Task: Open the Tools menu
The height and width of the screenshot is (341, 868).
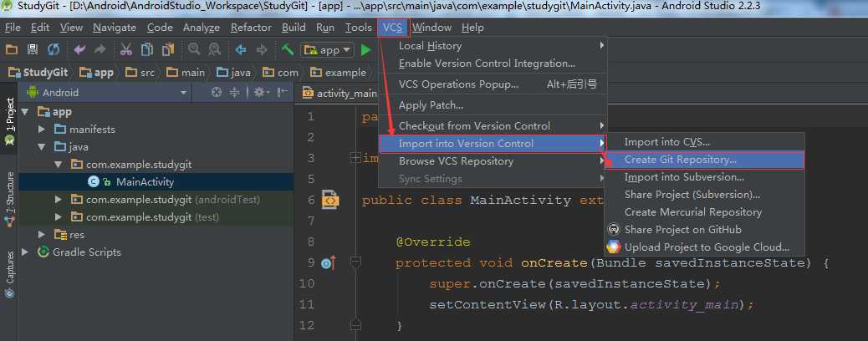Action: pos(359,27)
